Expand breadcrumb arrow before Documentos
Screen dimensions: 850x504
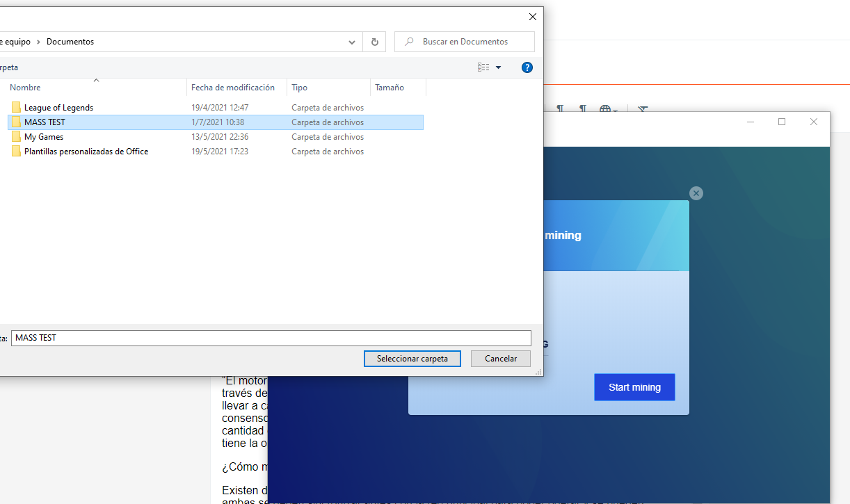[38, 42]
